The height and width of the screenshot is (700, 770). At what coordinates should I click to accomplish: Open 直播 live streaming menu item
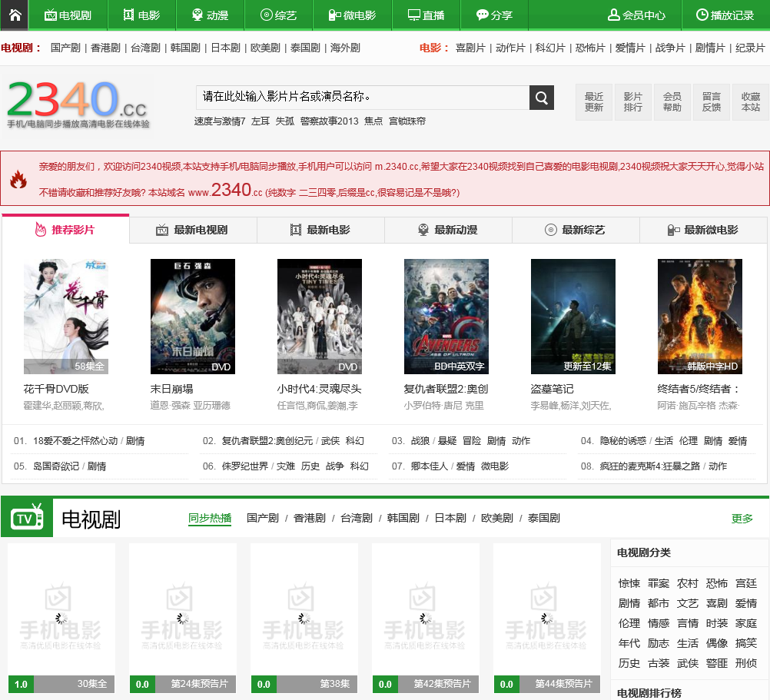426,15
